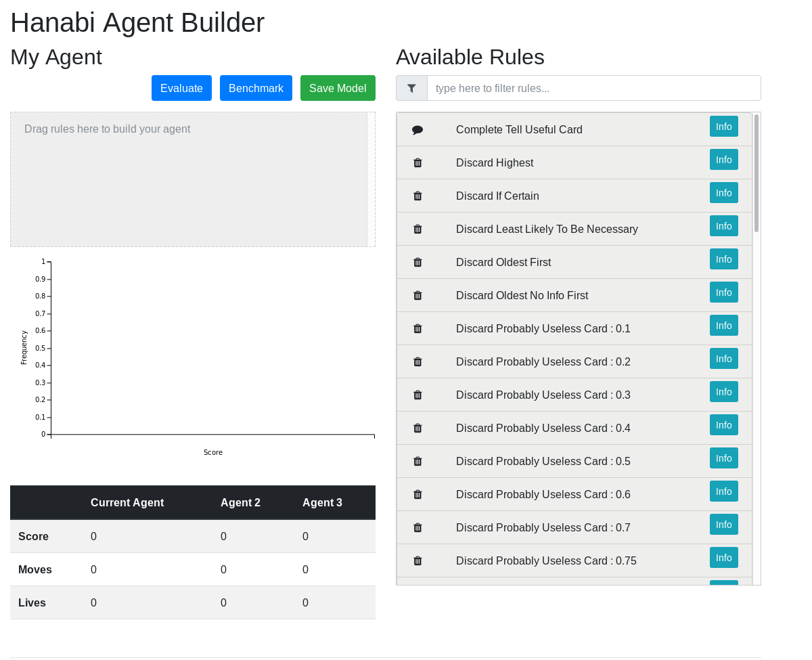Click trash icon for Discard Probably Useless Card : 0.4

(418, 428)
